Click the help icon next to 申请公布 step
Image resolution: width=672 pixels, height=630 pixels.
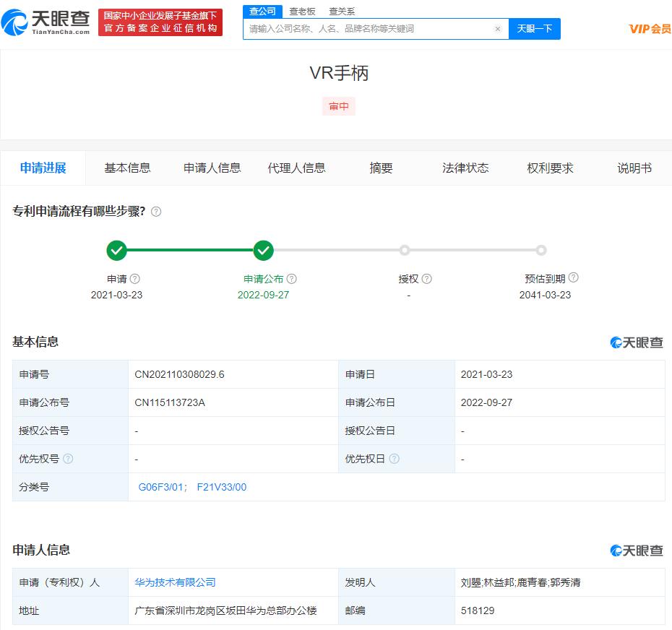tap(291, 279)
